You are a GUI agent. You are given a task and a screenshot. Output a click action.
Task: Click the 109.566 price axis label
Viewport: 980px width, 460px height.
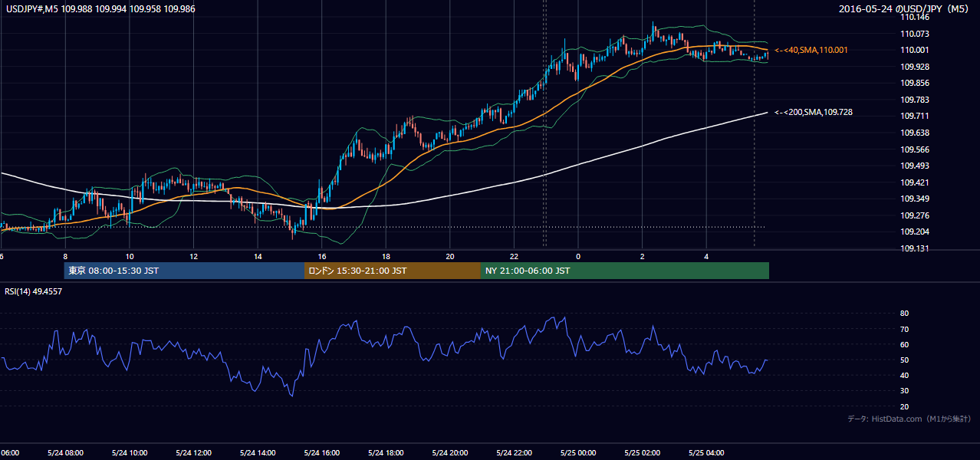coord(916,149)
